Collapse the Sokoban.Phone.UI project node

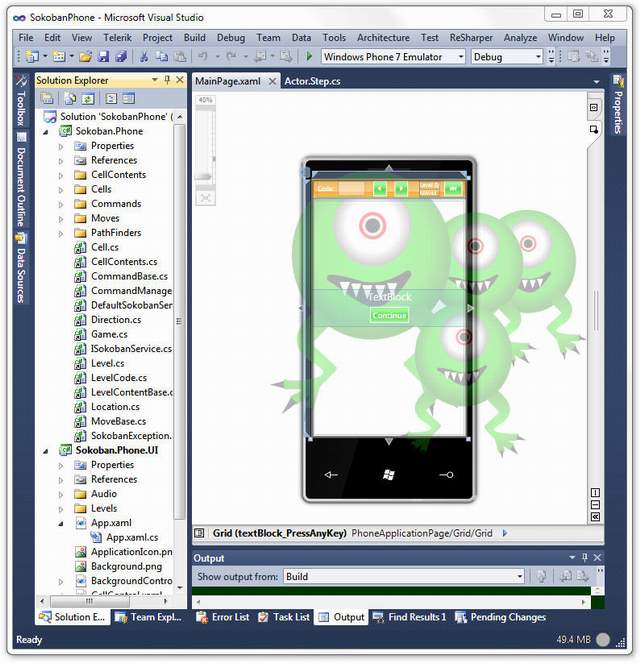click(46, 451)
